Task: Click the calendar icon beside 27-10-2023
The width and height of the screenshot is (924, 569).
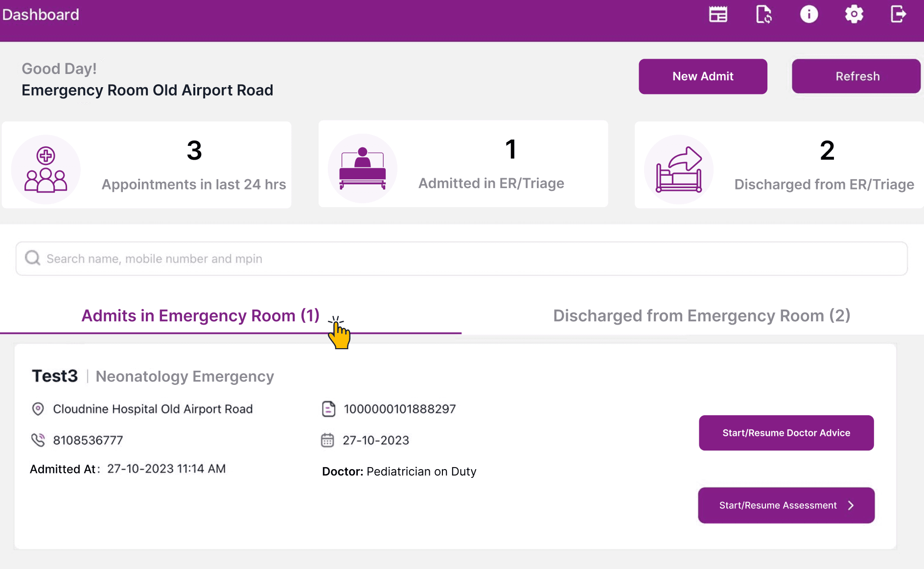Action: coord(327,440)
